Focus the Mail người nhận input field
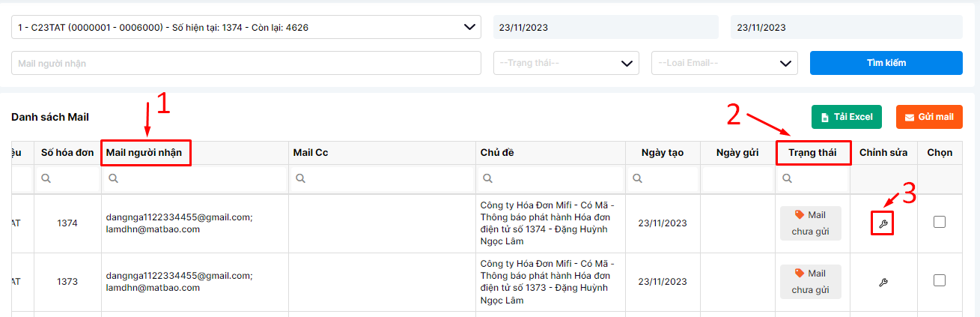This screenshot has height=317, width=980. click(246, 63)
